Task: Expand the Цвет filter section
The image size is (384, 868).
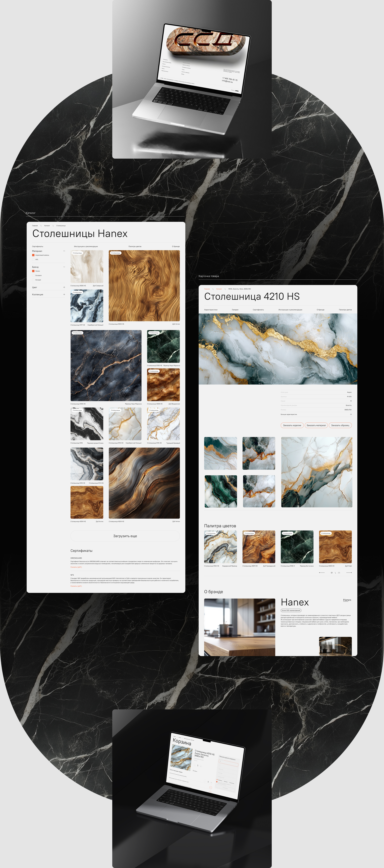Action: 64,287
